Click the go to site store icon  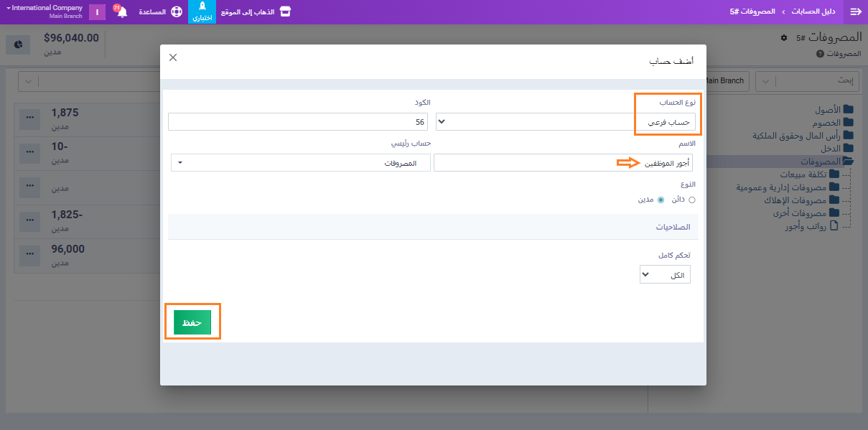click(x=285, y=11)
